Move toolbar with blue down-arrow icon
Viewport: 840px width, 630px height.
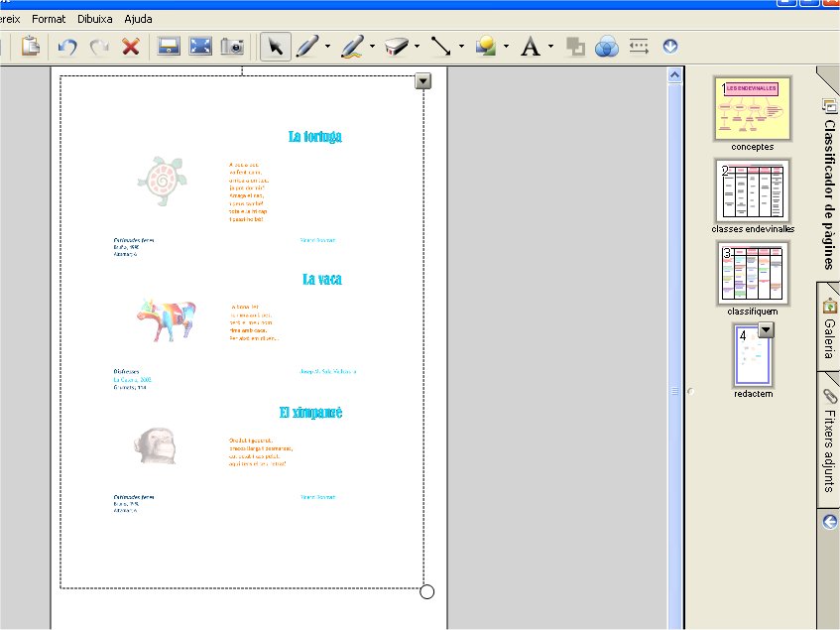tap(670, 47)
